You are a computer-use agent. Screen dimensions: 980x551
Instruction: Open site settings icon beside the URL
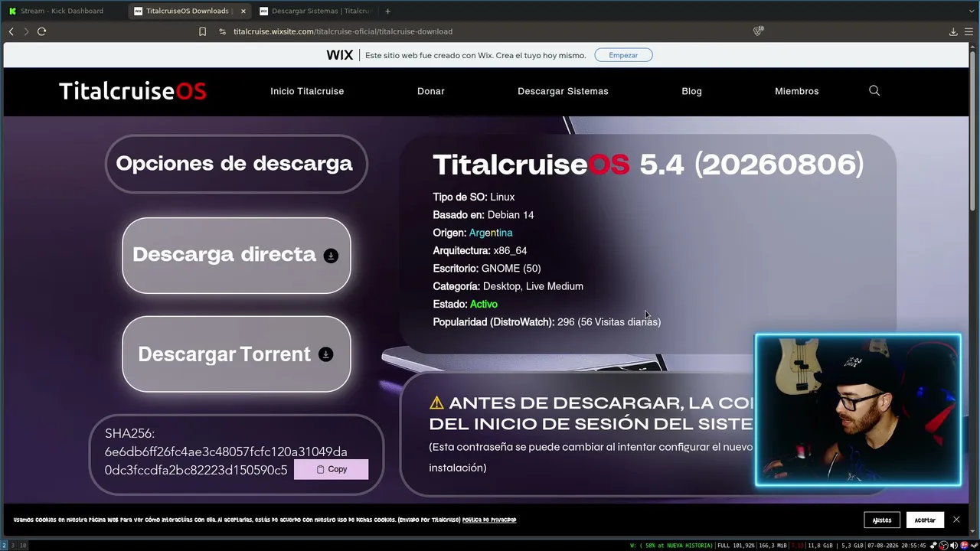point(222,31)
